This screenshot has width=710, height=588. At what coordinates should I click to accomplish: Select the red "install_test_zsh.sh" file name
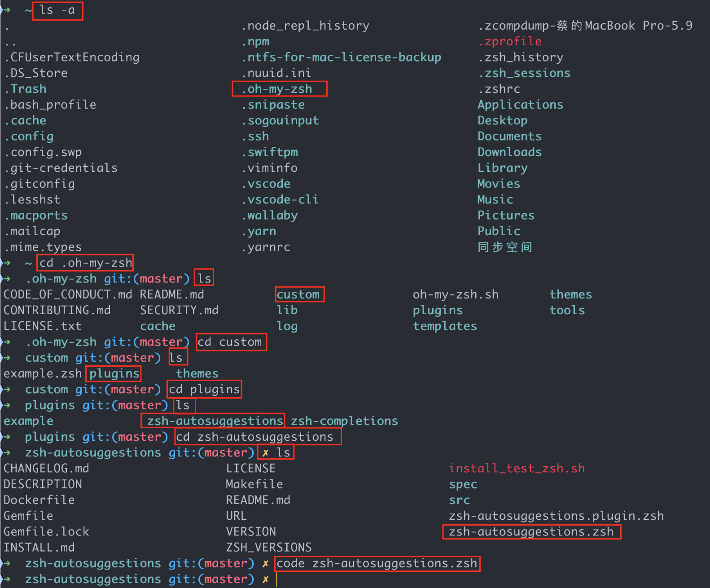click(517, 468)
